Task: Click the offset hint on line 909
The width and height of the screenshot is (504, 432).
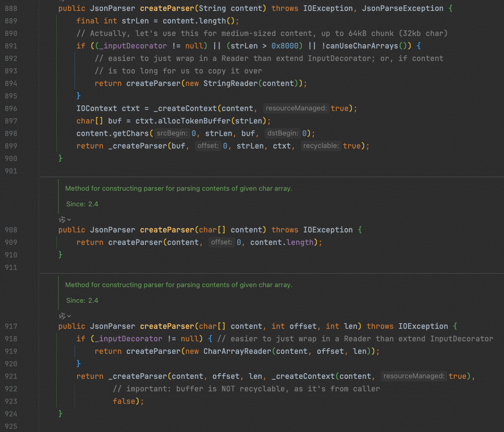Action: pyautogui.click(x=221, y=242)
